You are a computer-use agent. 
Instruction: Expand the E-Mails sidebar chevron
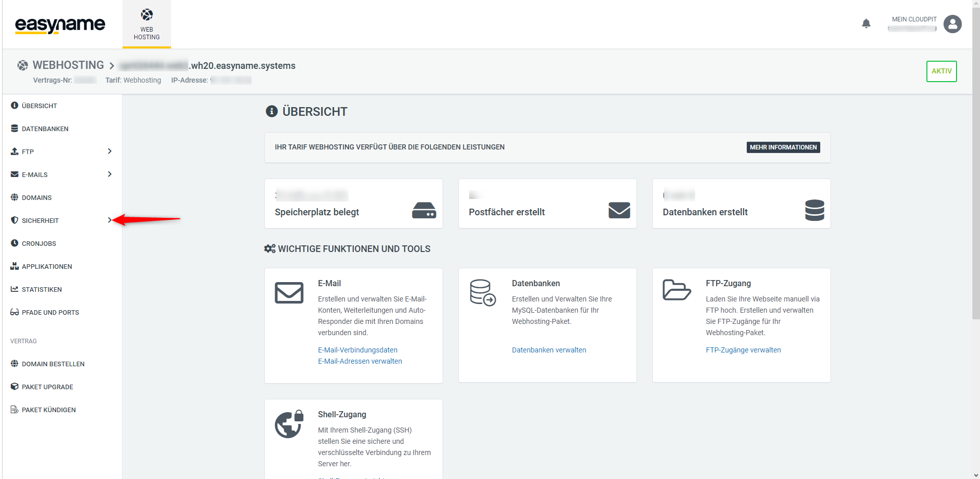tap(109, 174)
